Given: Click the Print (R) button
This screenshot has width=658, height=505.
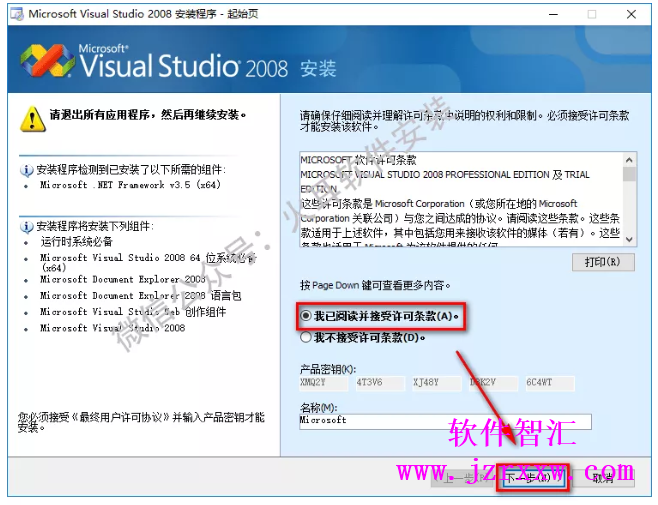Looking at the screenshot, I should click(603, 262).
